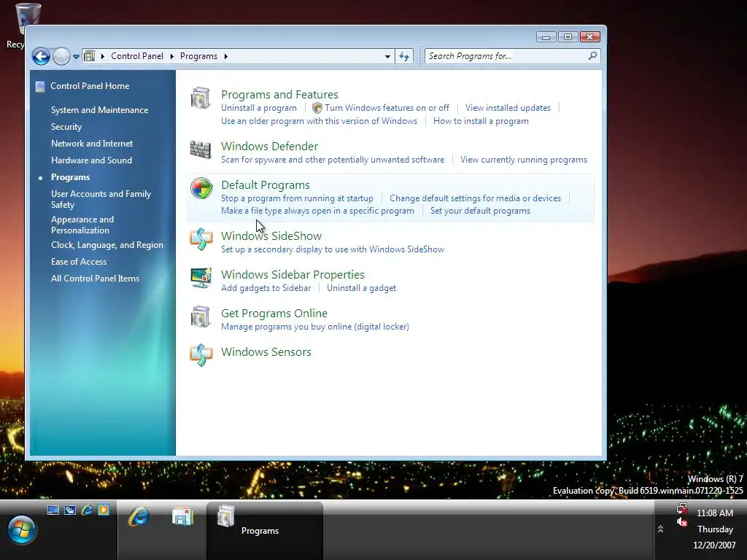
Task: Click Control Panel in the breadcrumb
Action: click(x=137, y=56)
